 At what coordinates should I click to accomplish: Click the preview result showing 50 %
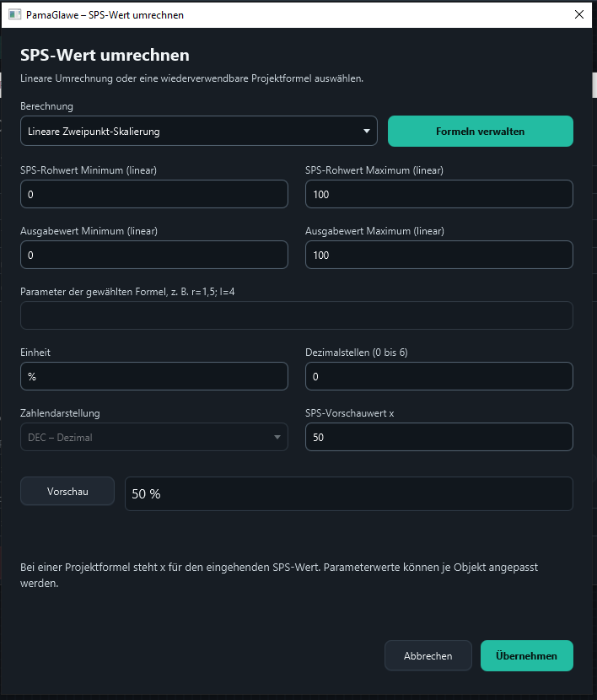click(x=349, y=493)
